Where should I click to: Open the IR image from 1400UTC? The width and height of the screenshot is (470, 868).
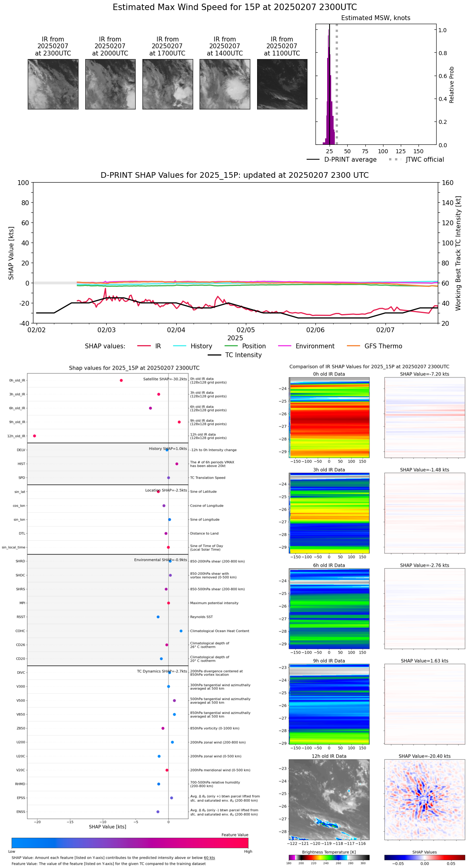[225, 84]
